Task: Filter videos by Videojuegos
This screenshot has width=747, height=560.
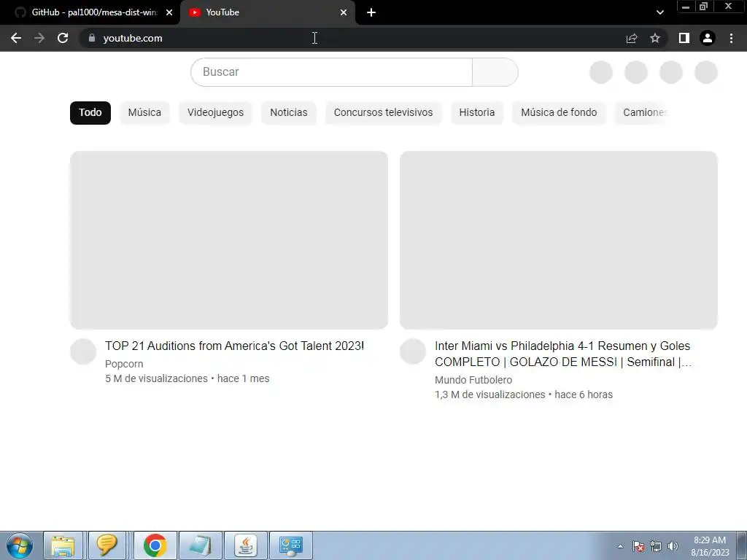Action: point(215,112)
